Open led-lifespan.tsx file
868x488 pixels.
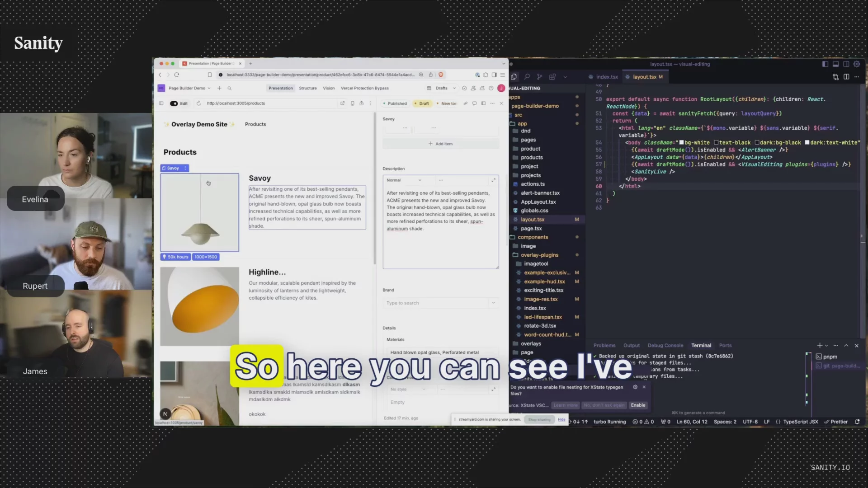[x=542, y=317]
